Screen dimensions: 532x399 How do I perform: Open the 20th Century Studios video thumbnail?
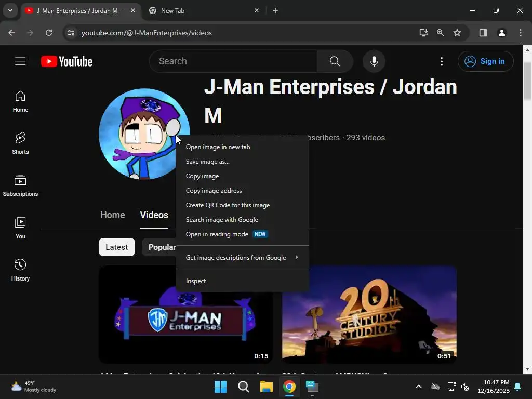[369, 314]
